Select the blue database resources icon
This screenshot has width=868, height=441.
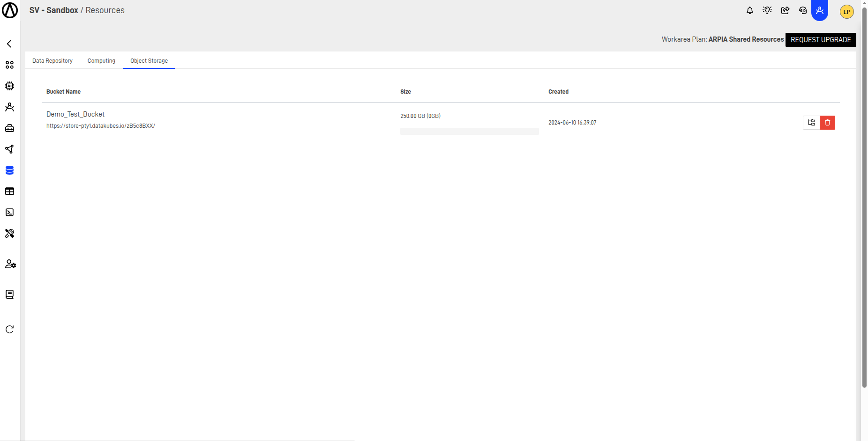(9, 170)
